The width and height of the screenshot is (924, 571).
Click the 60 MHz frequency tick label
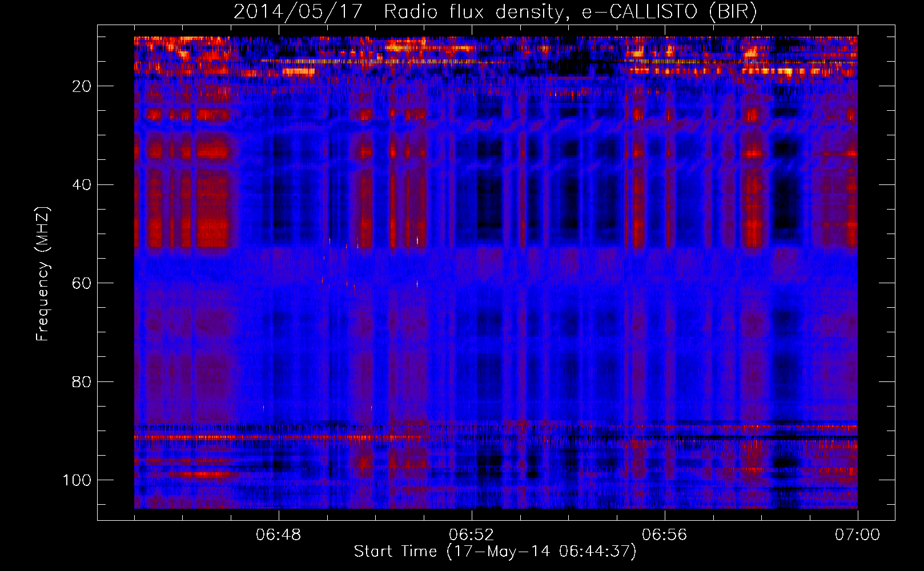(x=82, y=283)
